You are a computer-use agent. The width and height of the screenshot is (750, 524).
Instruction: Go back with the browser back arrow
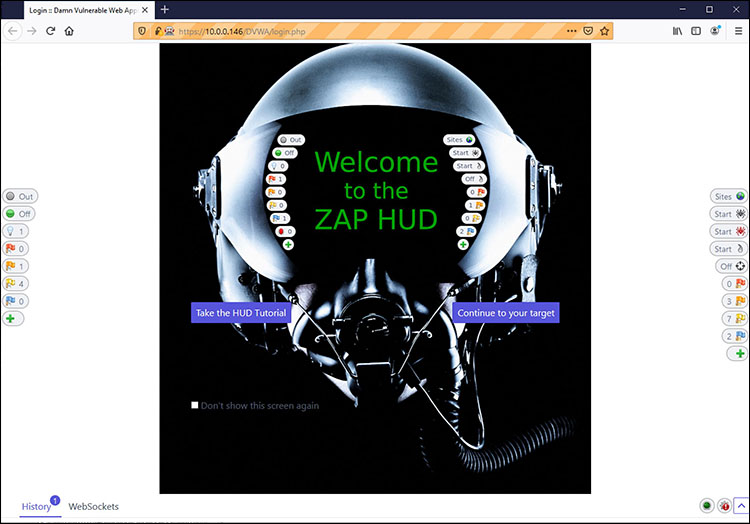pyautogui.click(x=13, y=31)
